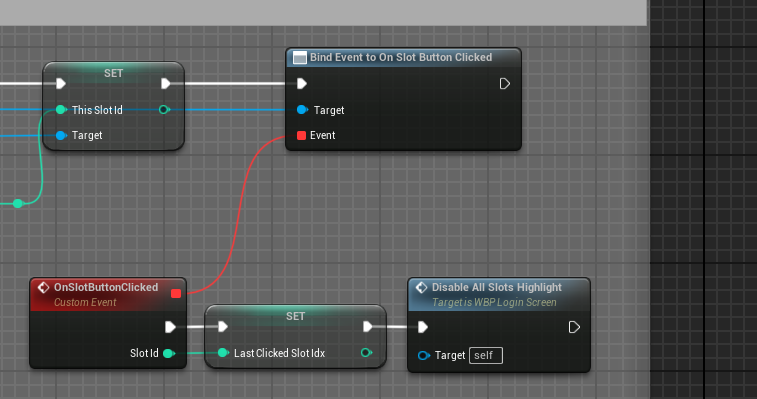Image resolution: width=757 pixels, height=399 pixels.
Task: Click the OnSlotButtonClicked event diamond icon
Action: point(43,287)
